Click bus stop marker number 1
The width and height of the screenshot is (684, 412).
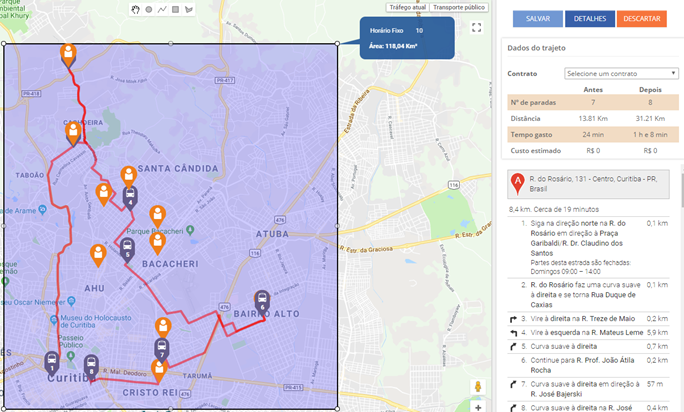click(51, 363)
